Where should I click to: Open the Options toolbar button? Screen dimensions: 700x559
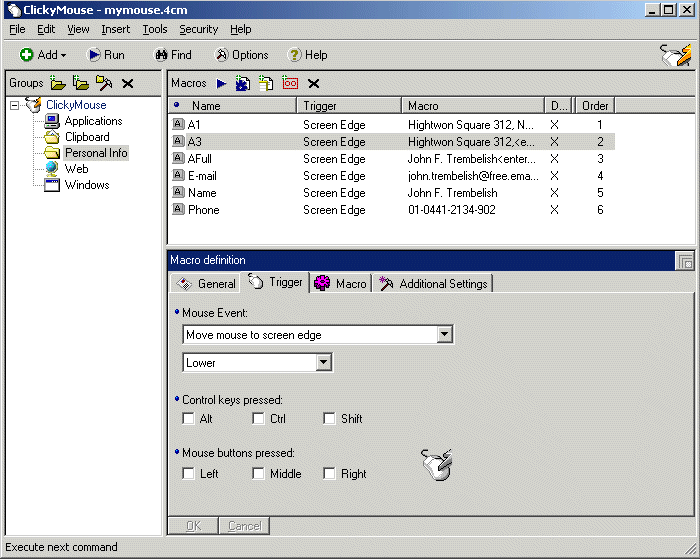pos(242,55)
